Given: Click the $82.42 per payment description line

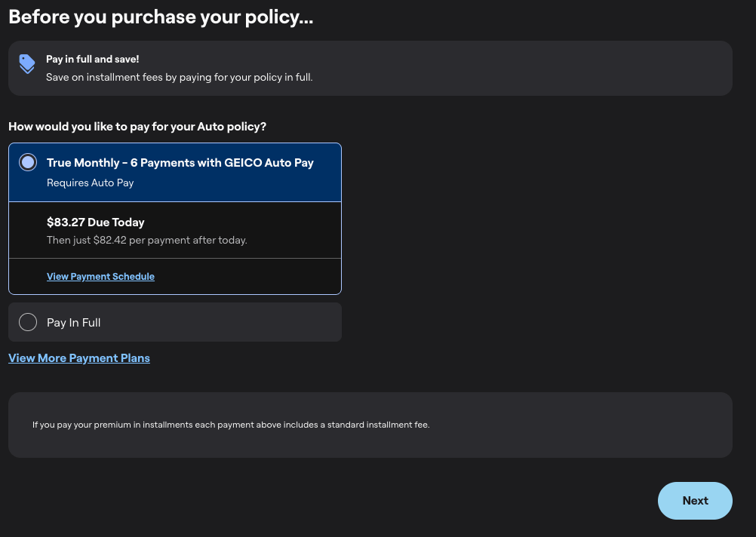Looking at the screenshot, I should 146,241.
